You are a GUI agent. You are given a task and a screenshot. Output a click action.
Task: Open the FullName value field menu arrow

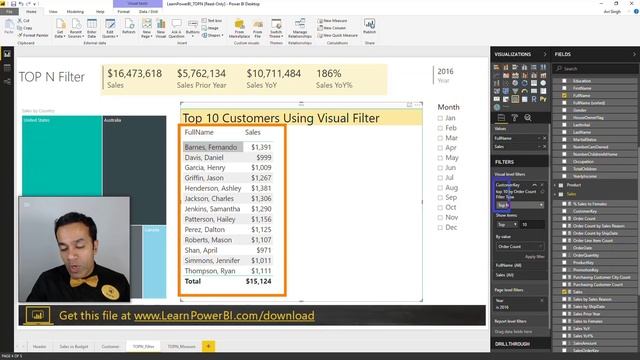[539, 138]
